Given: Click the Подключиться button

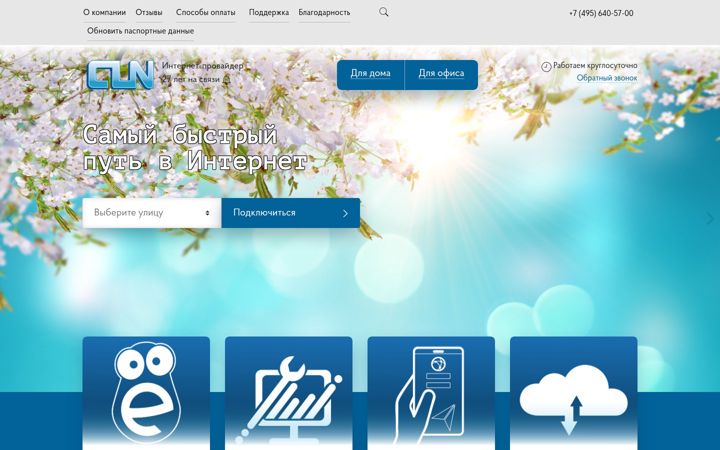Looking at the screenshot, I should pos(291,213).
